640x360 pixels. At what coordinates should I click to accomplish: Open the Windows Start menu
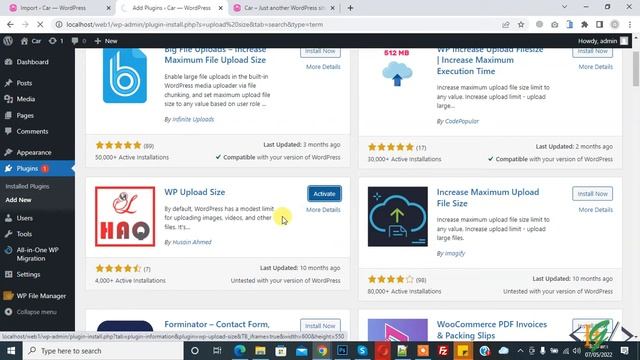[11, 351]
